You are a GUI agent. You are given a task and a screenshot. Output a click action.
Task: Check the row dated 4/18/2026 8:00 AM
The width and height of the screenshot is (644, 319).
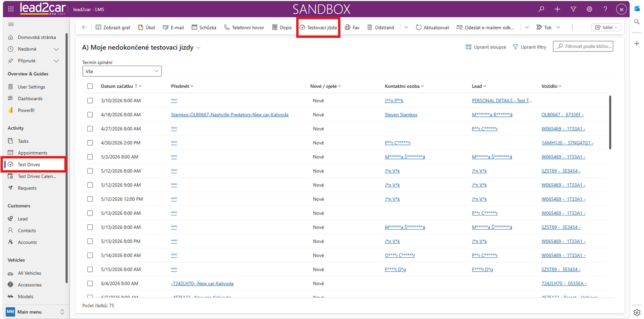(x=90, y=115)
